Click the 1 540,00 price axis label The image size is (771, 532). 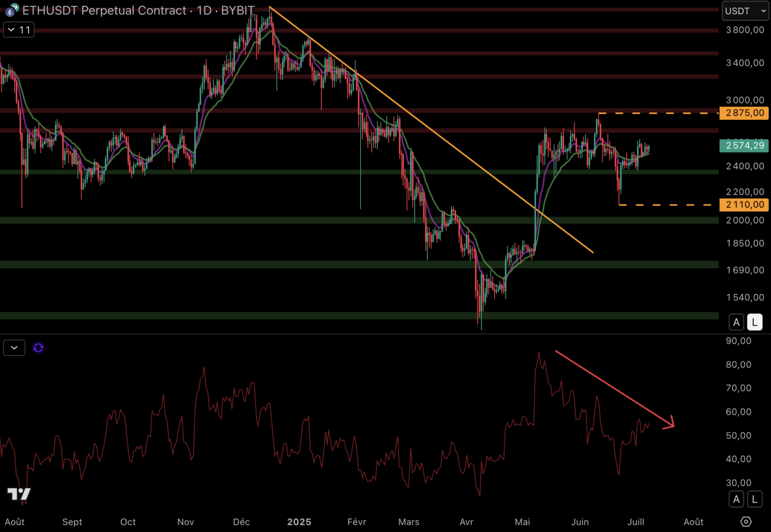(x=745, y=297)
